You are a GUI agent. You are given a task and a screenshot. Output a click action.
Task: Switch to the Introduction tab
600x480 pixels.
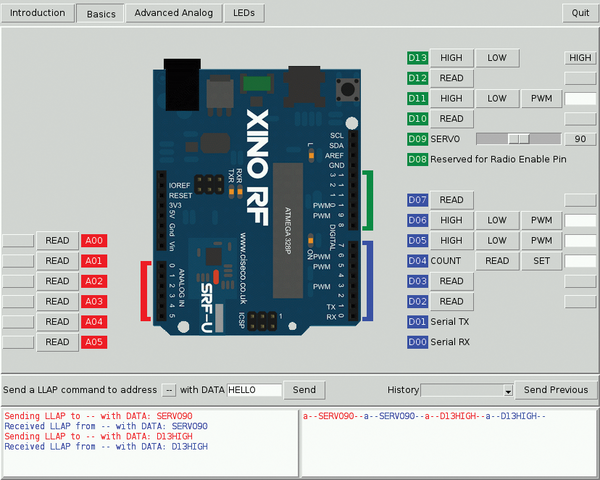tap(37, 13)
